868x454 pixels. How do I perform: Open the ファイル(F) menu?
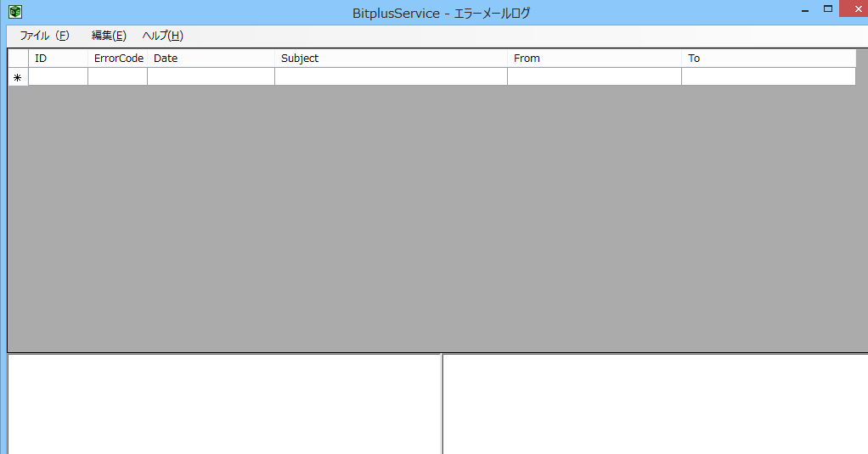click(45, 36)
